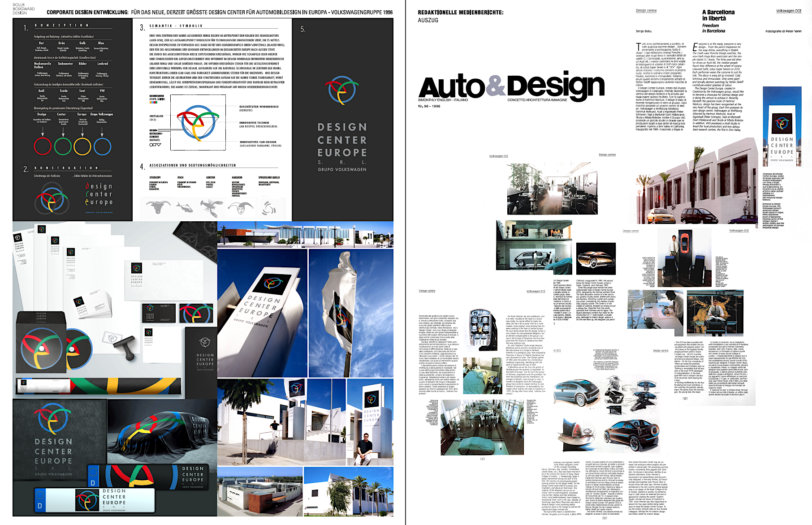Select the harlequin mask illustration
Image resolution: width=812 pixels, height=525 pixels.
(x=240, y=207)
